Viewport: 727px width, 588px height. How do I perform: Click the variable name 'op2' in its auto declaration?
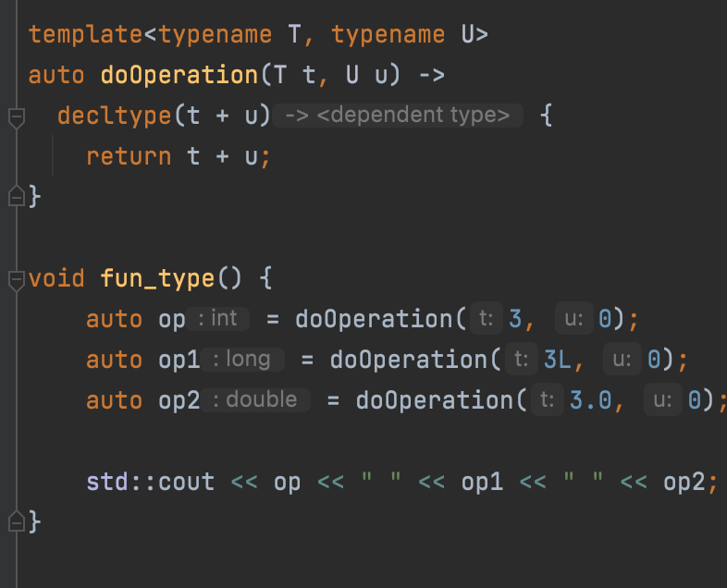point(179,401)
